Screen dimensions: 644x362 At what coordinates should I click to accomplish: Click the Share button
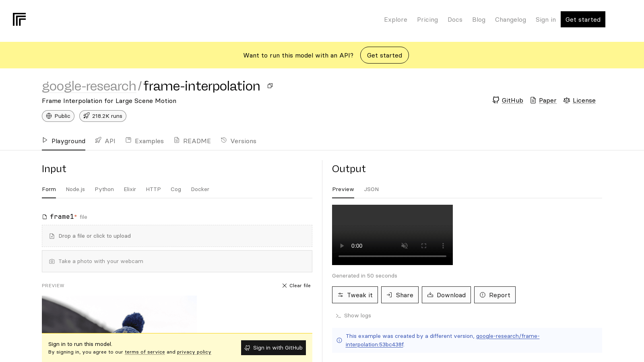click(400, 295)
